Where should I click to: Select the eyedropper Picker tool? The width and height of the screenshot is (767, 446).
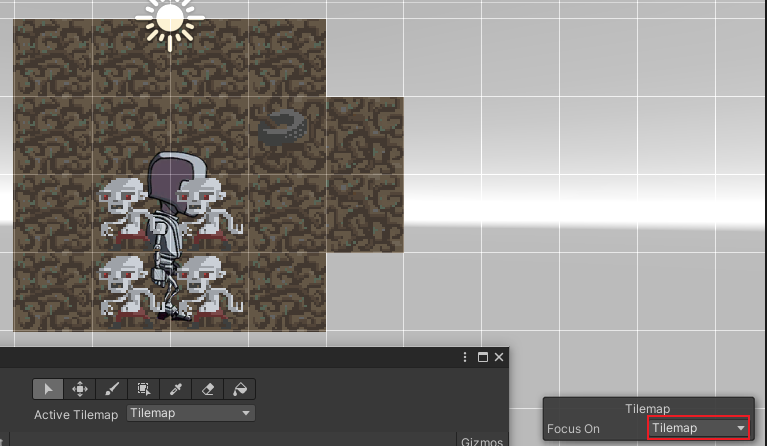click(x=176, y=389)
